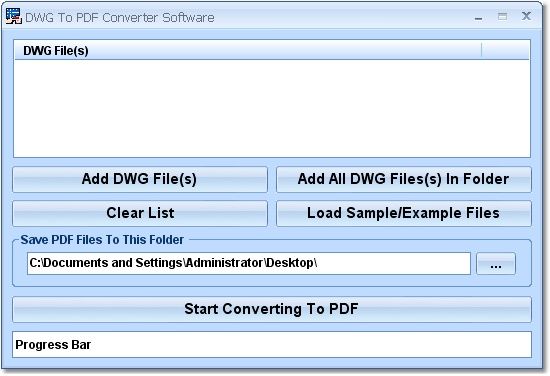Screen dimensions: 550x376
Task: Maximize the converter window
Action: [502, 16]
